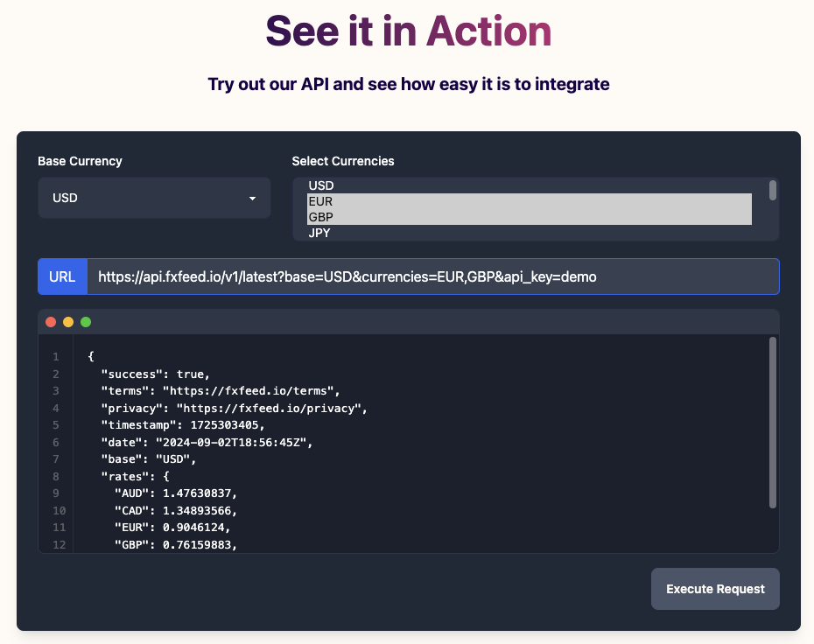Open the Base Currency dropdown
This screenshot has height=644, width=814.
point(154,199)
